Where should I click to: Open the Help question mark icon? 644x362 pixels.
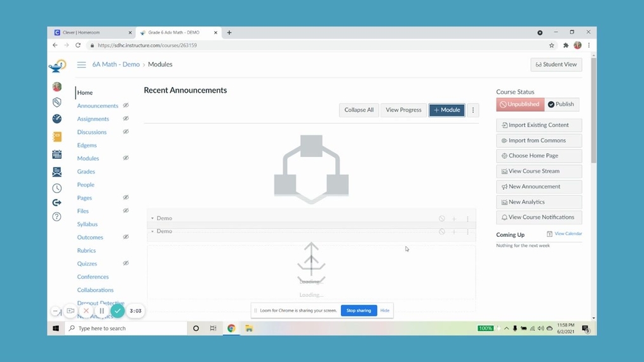[x=57, y=217]
